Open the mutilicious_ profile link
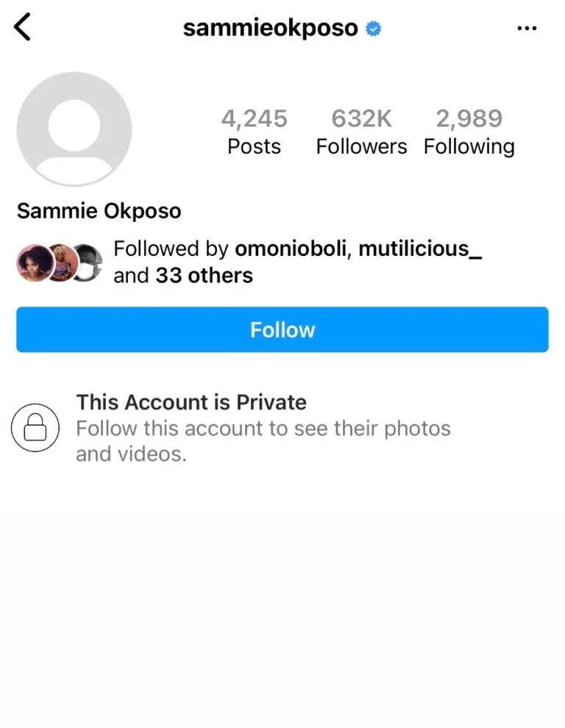Screen dimensions: 565x728 [x=420, y=249]
